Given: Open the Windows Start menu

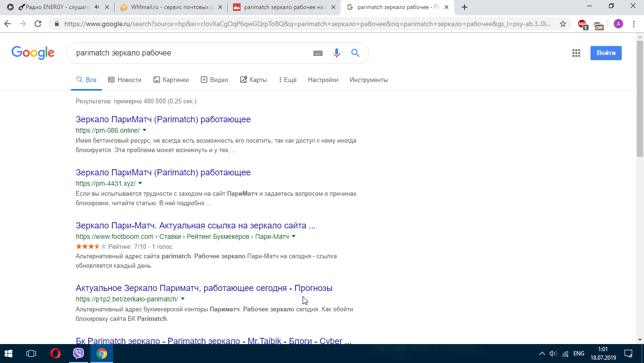Looking at the screenshot, I should [x=8, y=354].
